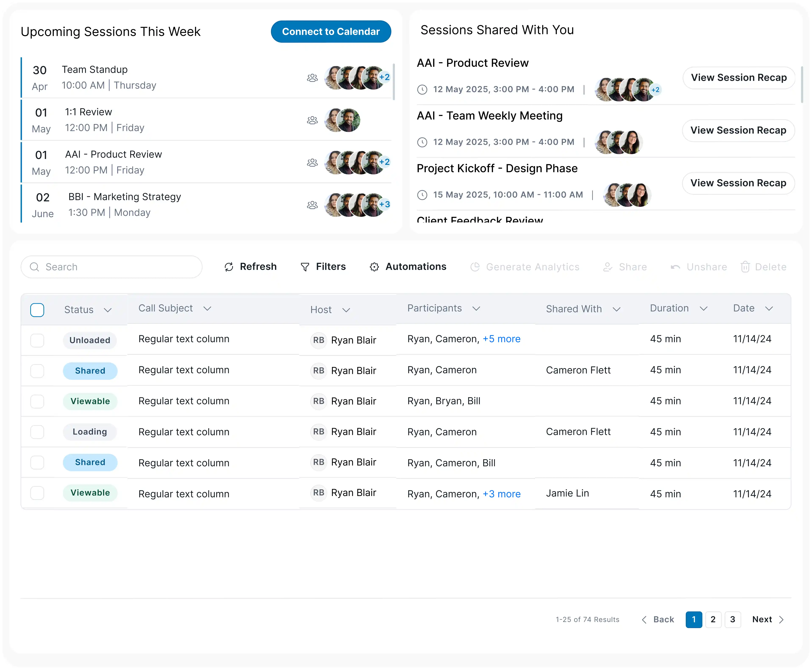
Task: Click the Unshare arrow icon
Action: coord(675,267)
